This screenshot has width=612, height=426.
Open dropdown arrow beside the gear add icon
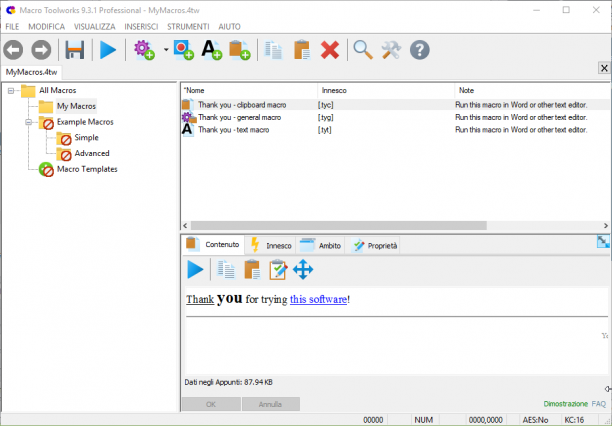[166, 50]
